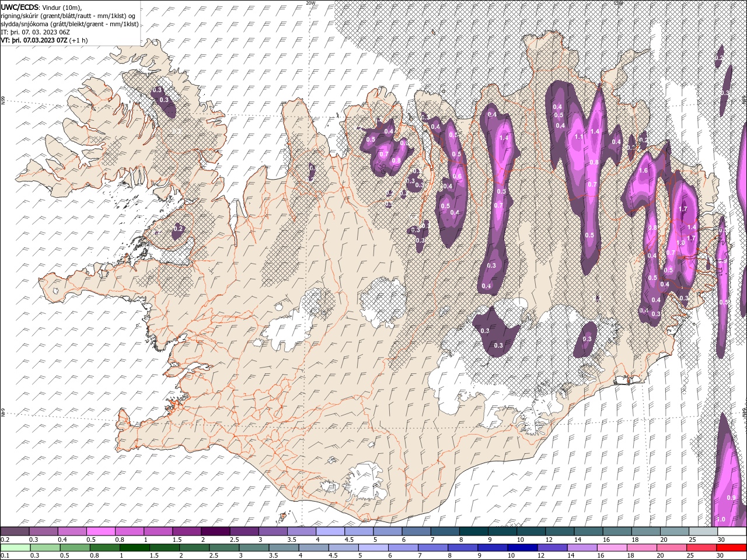Click the '(+1 h)' forecast offset text
The width and height of the screenshot is (747, 560).
[x=79, y=40]
